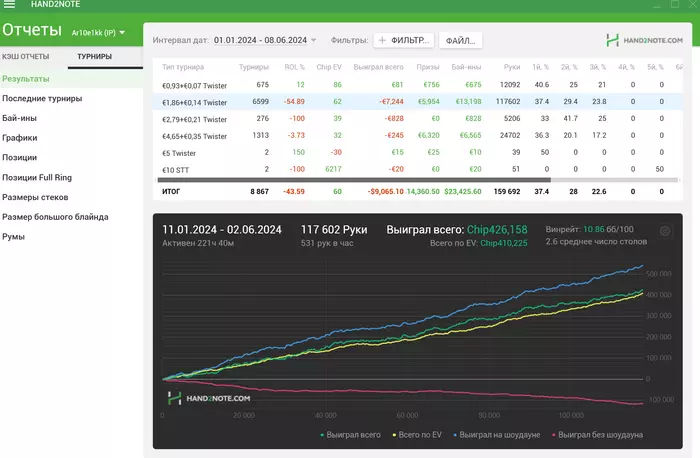Click the plus icon in the filter button
Screen dimensions: 700x458
click(x=382, y=40)
